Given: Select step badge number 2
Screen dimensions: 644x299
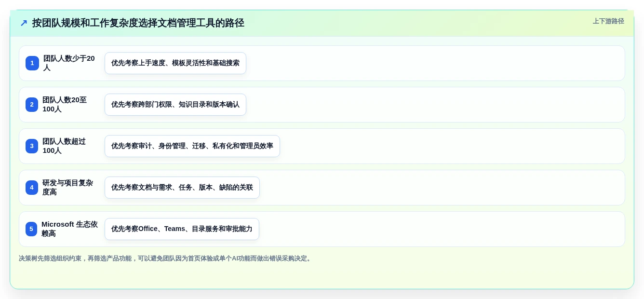Looking at the screenshot, I should click(x=32, y=105).
